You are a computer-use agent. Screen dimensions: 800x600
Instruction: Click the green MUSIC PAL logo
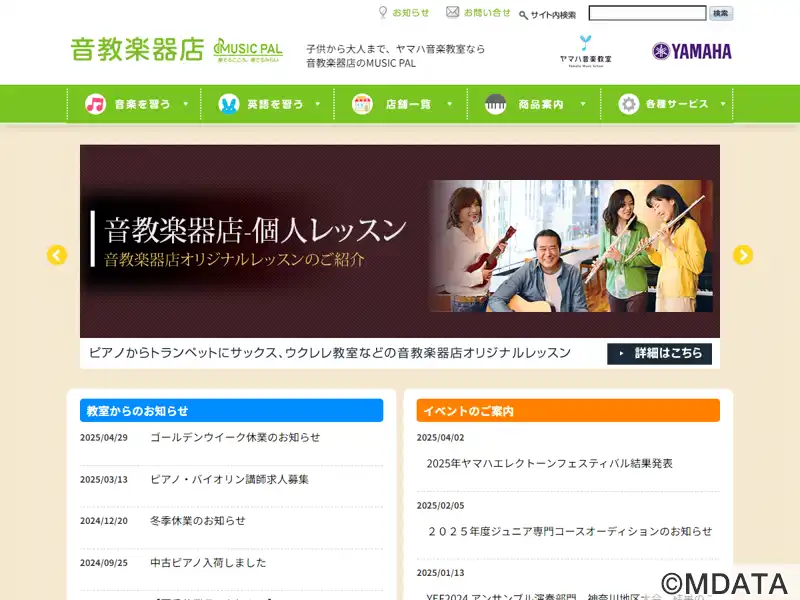point(248,51)
